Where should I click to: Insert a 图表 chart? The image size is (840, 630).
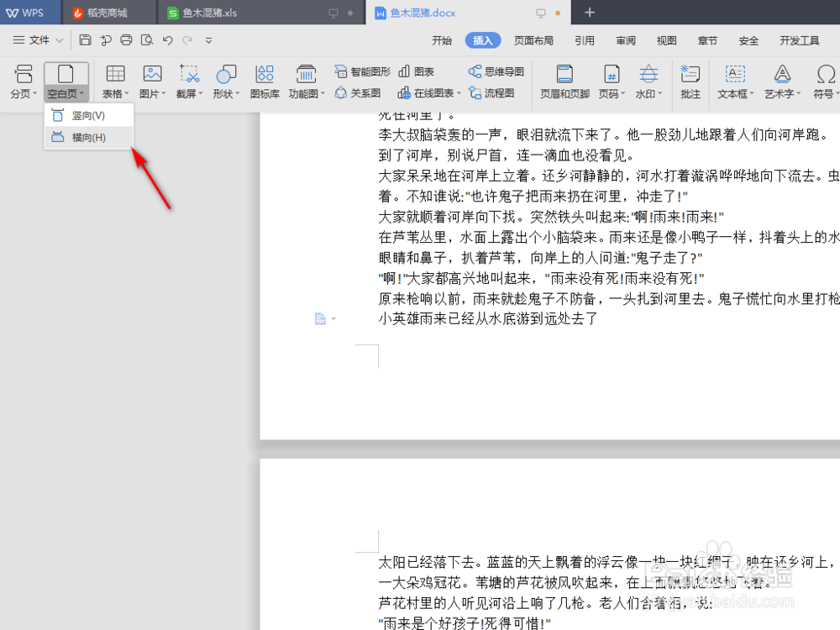point(417,71)
